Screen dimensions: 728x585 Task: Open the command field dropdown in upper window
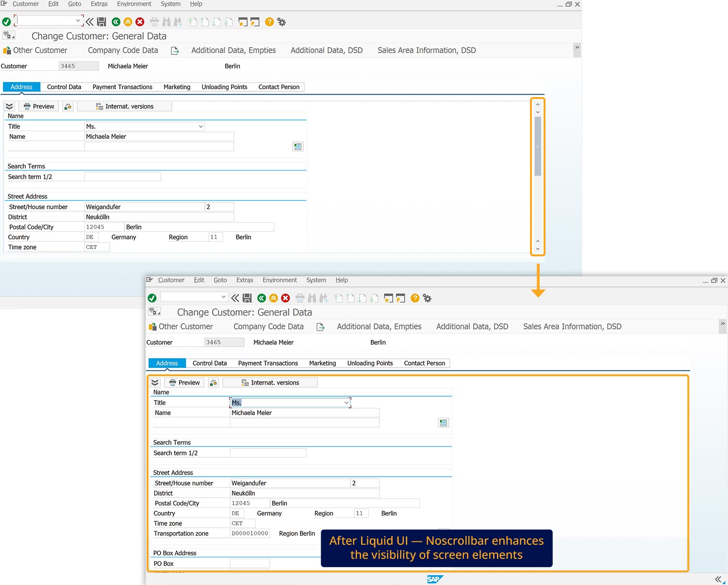[78, 20]
